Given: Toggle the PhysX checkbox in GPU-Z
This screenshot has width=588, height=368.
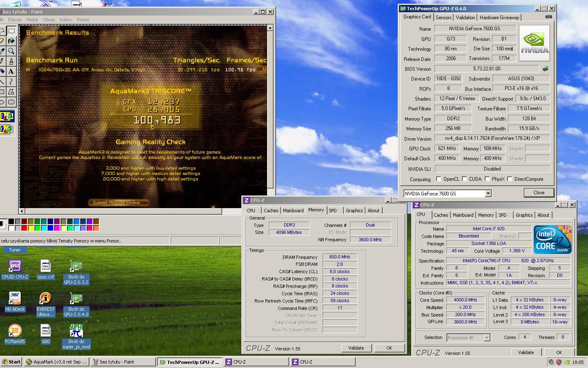Looking at the screenshot, I should (x=487, y=179).
